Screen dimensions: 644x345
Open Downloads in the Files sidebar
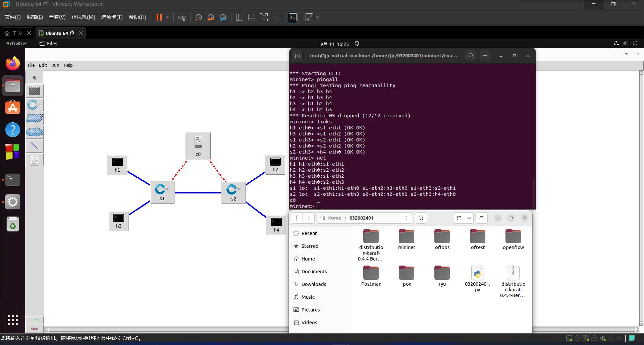pyautogui.click(x=314, y=284)
